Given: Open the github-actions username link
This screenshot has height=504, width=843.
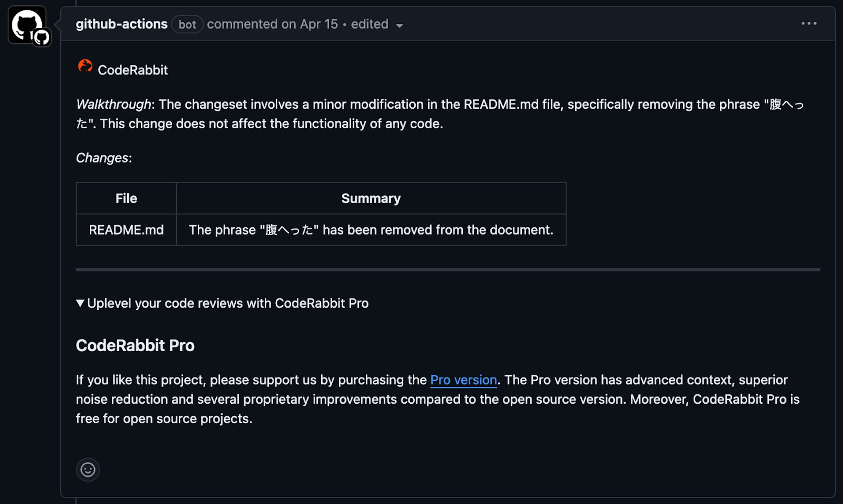Looking at the screenshot, I should click(121, 24).
